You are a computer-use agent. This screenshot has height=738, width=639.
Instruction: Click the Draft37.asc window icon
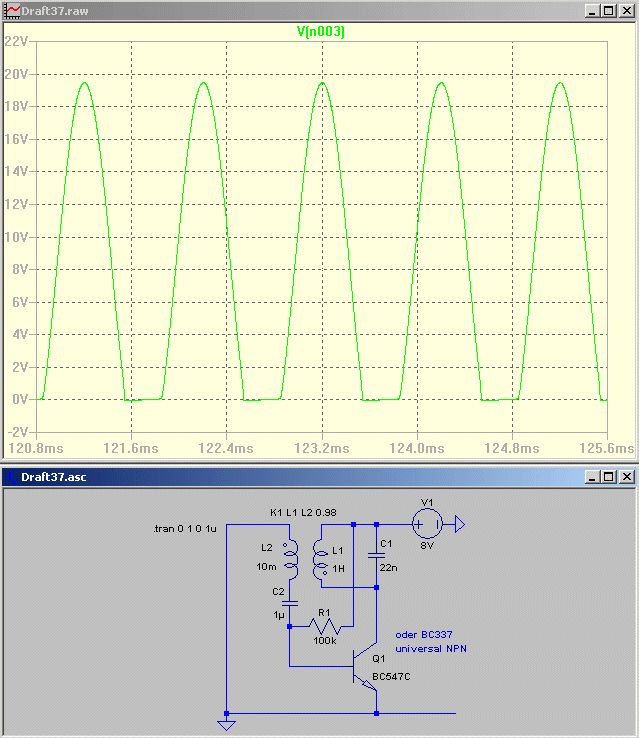(10, 477)
